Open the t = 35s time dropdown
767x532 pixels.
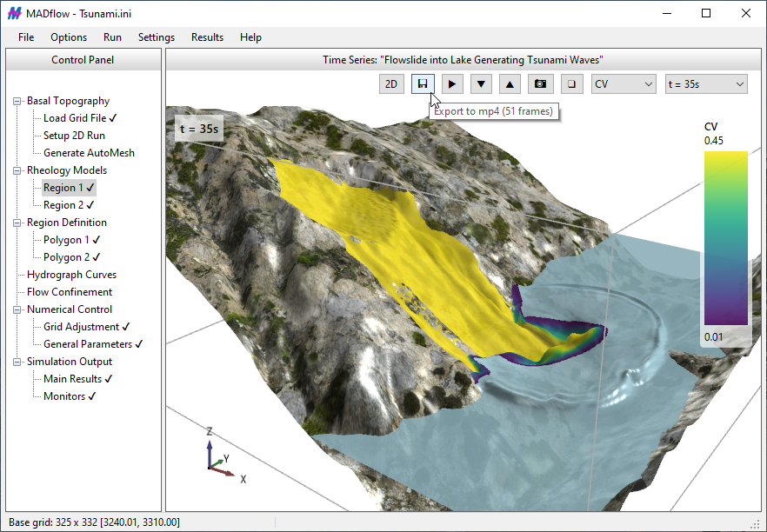pyautogui.click(x=705, y=84)
